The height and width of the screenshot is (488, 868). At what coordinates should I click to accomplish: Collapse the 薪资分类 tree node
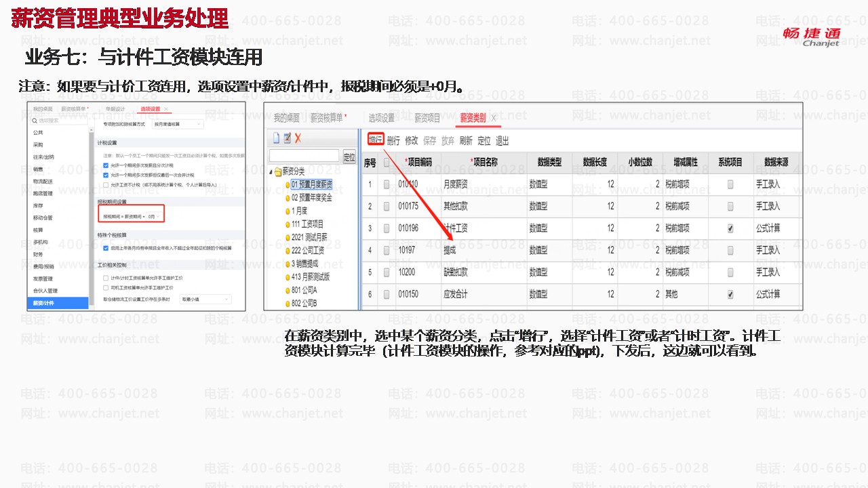point(271,171)
